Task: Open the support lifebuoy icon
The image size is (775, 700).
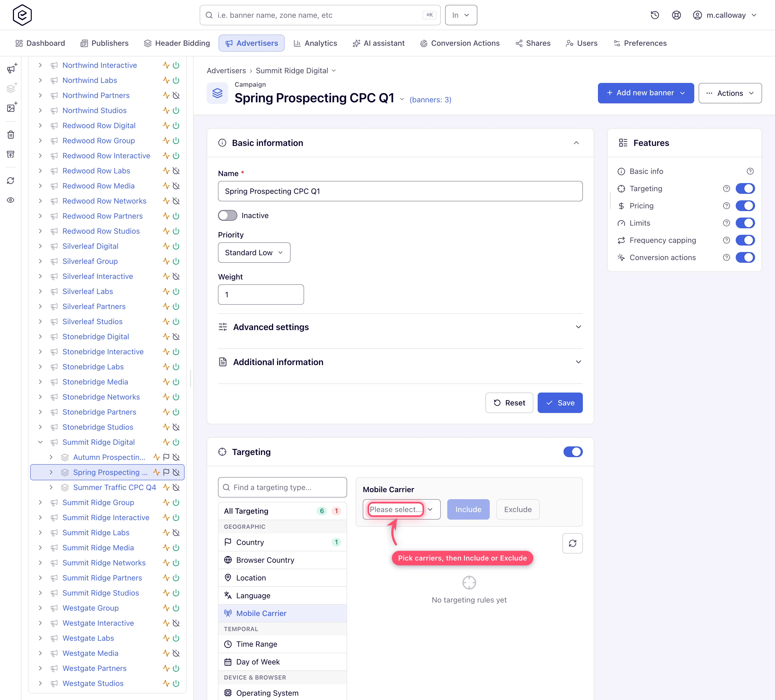Action: click(x=676, y=15)
